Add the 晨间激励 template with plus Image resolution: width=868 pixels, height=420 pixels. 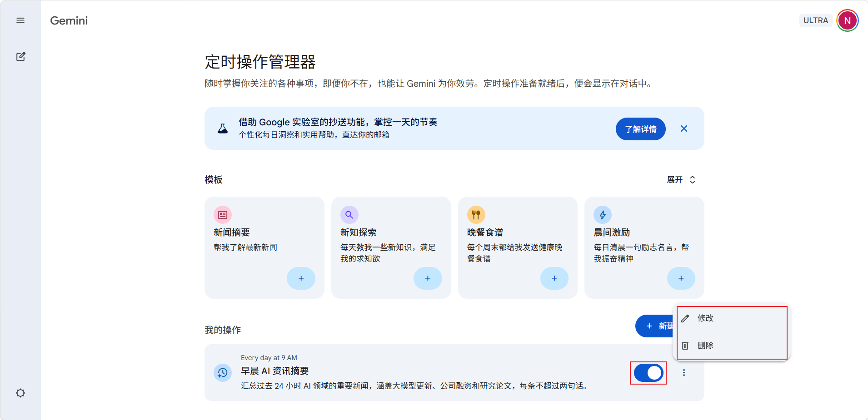(x=681, y=278)
